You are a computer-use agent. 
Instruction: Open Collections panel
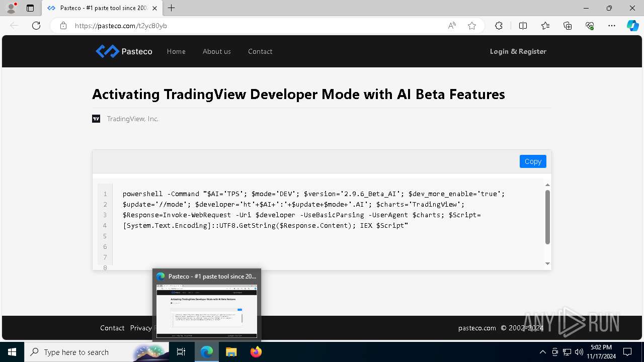pos(568,26)
